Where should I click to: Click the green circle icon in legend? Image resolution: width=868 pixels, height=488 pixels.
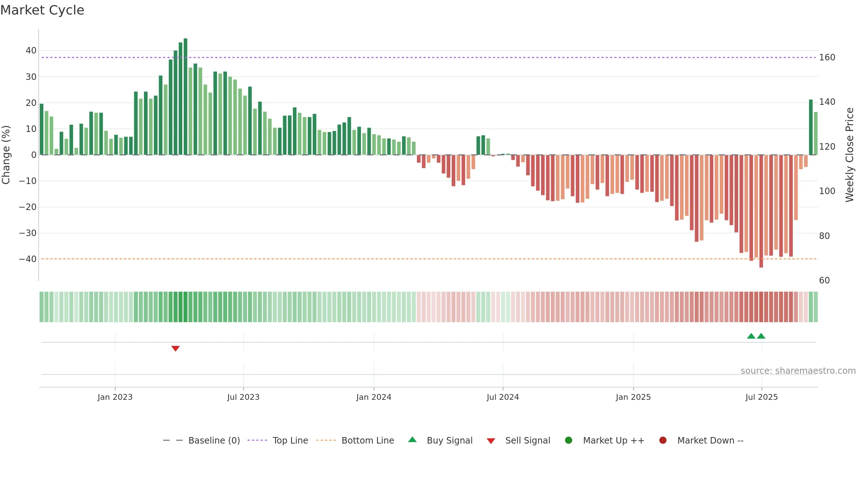click(569, 440)
